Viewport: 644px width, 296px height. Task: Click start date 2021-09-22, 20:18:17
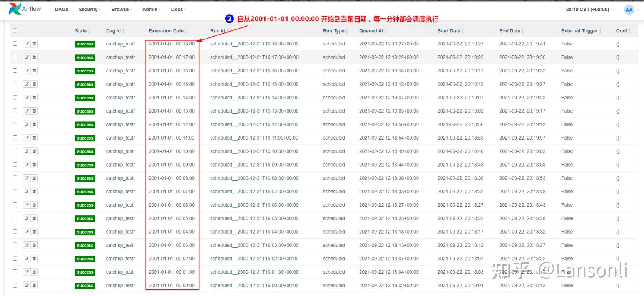click(x=460, y=232)
